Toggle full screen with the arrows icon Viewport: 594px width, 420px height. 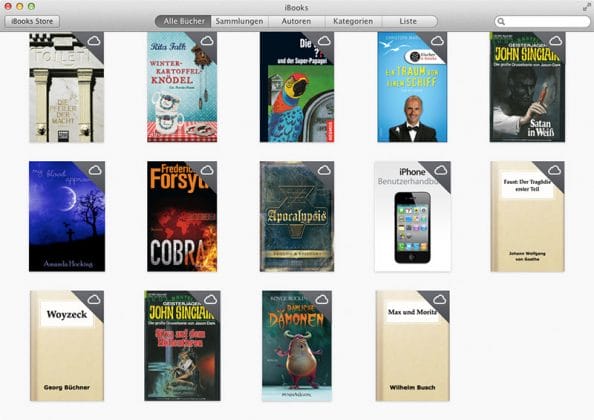(586, 6)
